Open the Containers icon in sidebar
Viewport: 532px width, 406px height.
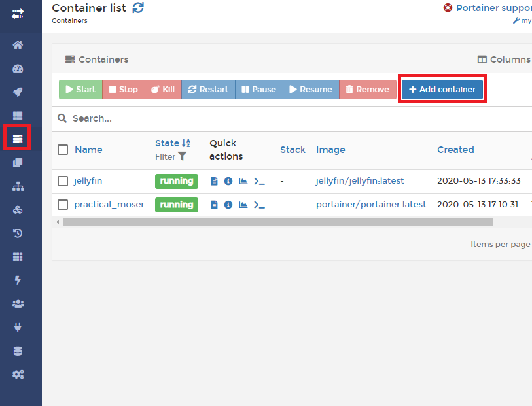18,139
